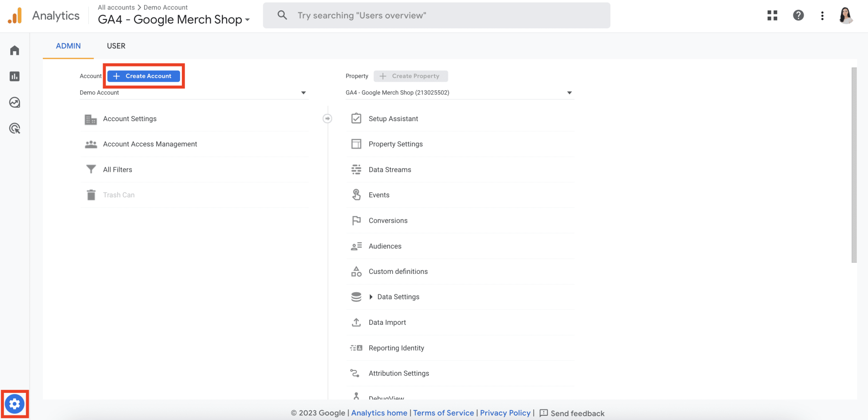Click Send feedback in footer
Viewport: 868px width, 420px height.
(572, 413)
